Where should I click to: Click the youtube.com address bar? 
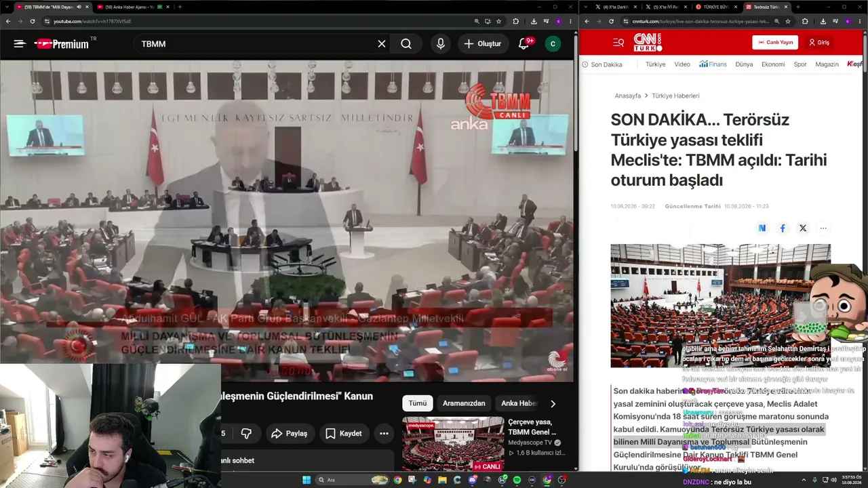pyautogui.click(x=258, y=21)
